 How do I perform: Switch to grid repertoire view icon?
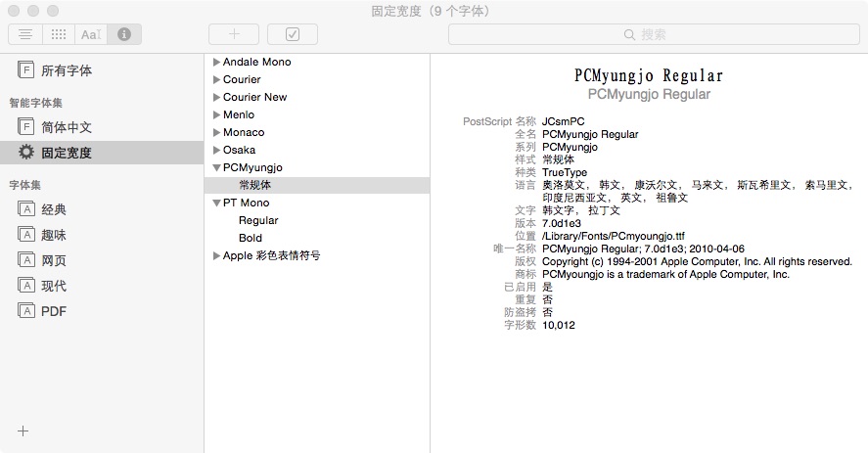tap(58, 34)
